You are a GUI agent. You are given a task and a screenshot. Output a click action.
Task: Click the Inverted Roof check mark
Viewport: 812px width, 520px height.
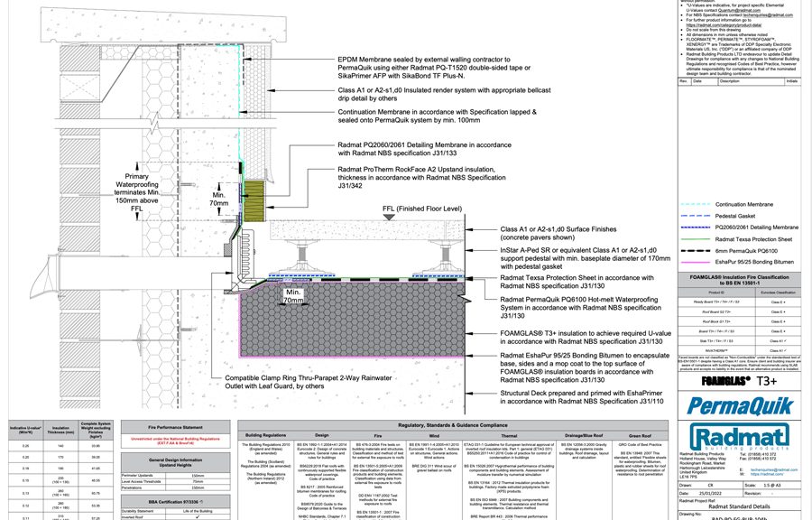197,517
